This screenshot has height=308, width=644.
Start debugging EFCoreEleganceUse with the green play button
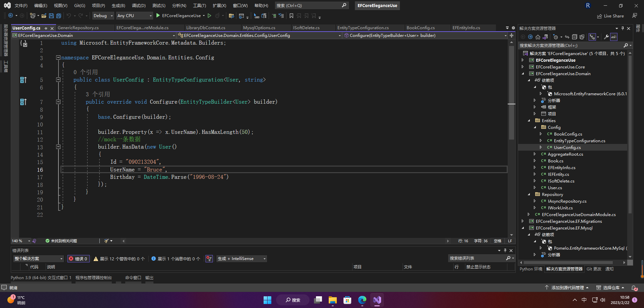[158, 15]
